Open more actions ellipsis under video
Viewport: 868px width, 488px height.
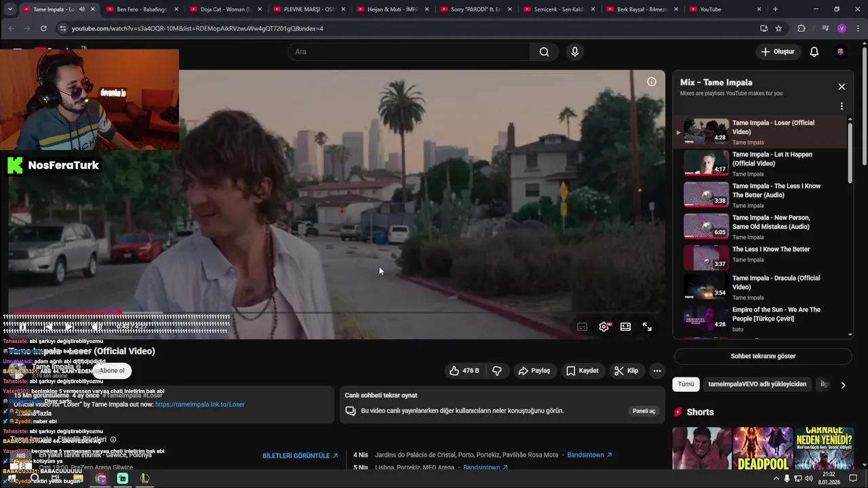click(656, 371)
